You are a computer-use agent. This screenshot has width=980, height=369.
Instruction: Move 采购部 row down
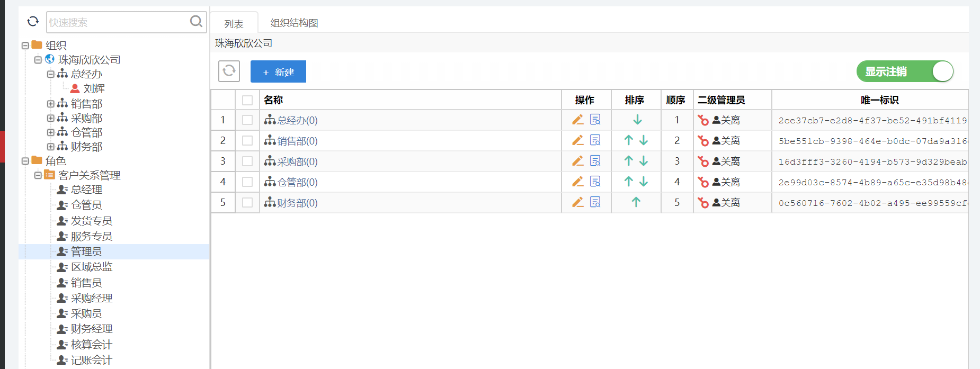coord(644,161)
